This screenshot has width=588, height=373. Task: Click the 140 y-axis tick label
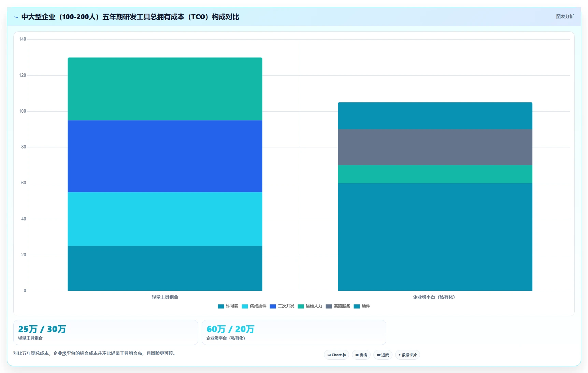[x=23, y=39]
